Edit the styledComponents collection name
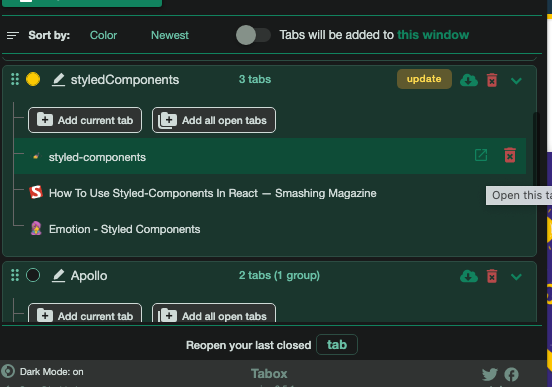552x387 pixels. pyautogui.click(x=58, y=80)
